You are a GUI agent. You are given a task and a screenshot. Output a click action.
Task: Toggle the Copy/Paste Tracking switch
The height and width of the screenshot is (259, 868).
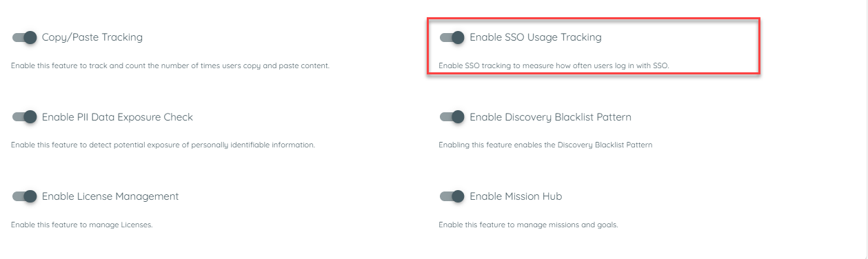tap(24, 37)
